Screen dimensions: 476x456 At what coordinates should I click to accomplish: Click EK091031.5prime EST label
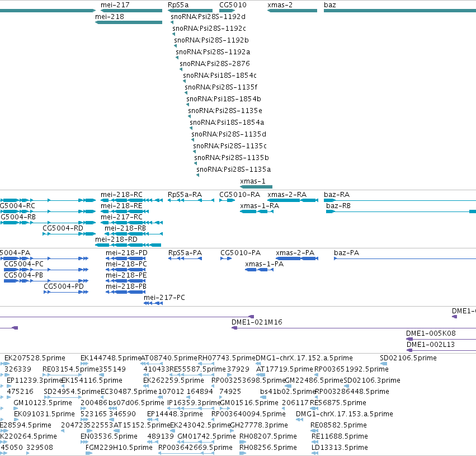[x=44, y=414]
